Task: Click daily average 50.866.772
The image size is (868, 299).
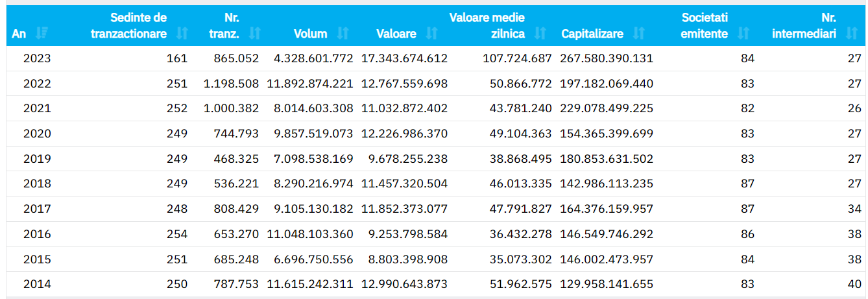Action: pos(520,84)
